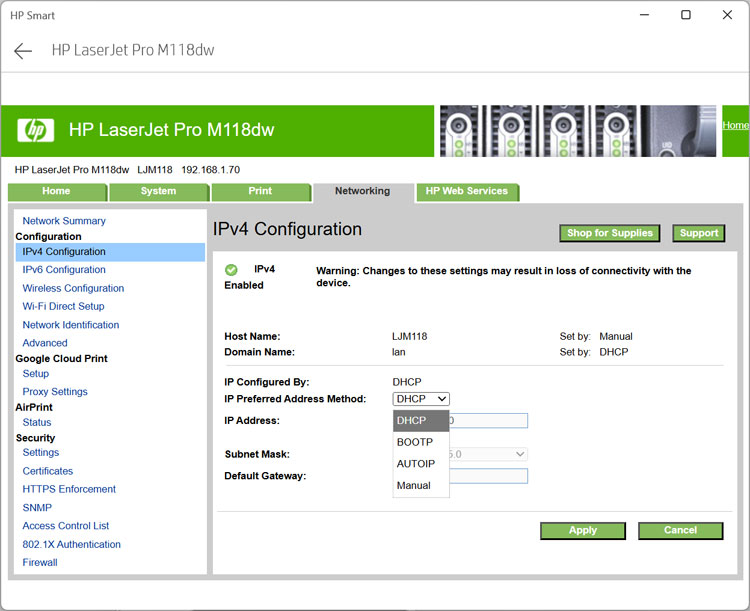Switch to the Home tab
This screenshot has width=750, height=611.
click(56, 191)
